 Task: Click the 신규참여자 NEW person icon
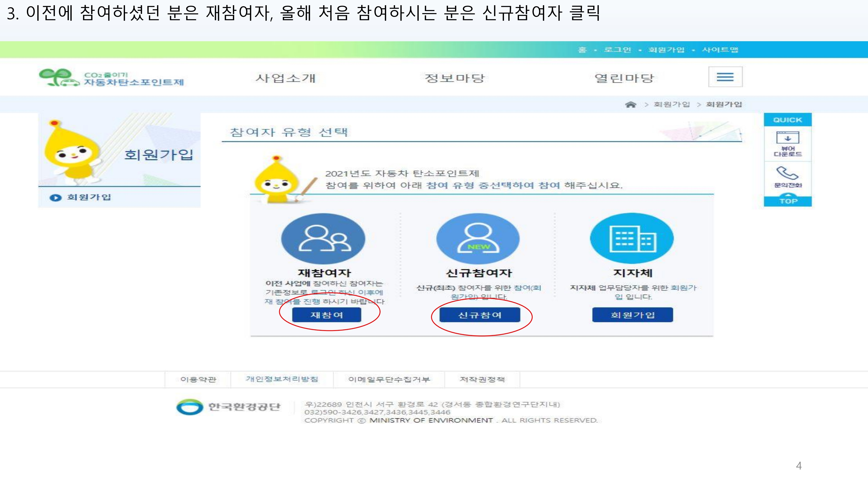click(478, 238)
